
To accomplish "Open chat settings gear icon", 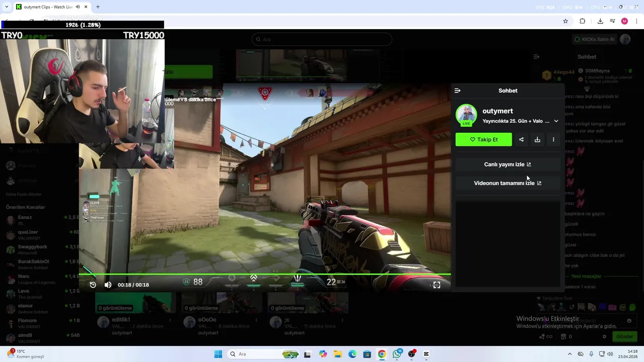I will (604, 336).
